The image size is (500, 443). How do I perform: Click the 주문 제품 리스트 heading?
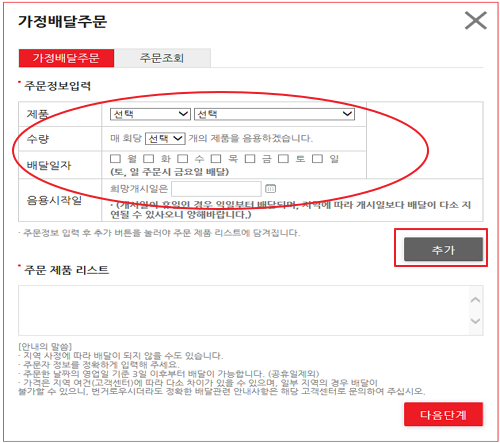[66, 270]
